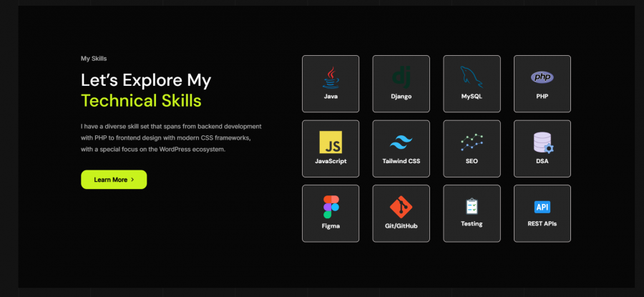Click the MySQL dolphin icon
The width and height of the screenshot is (644, 297).
click(472, 77)
